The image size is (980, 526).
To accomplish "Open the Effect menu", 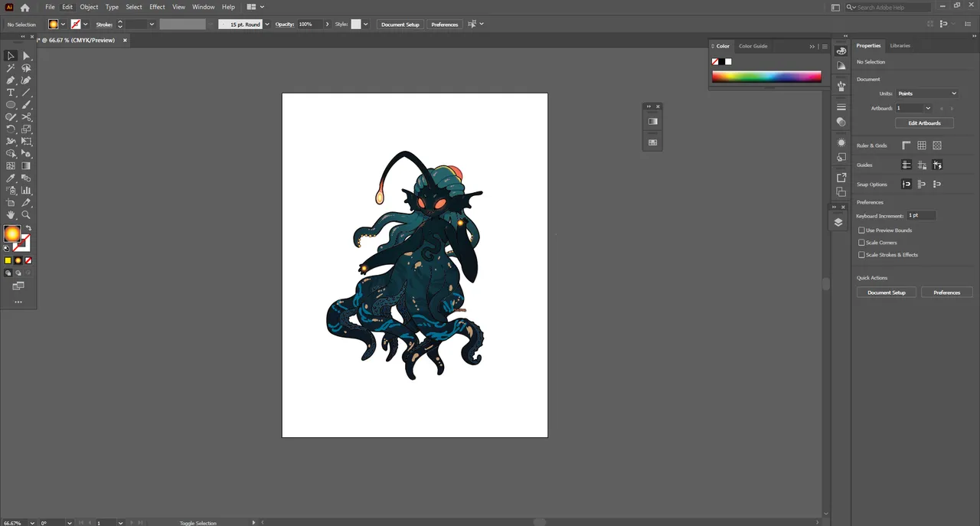I will coord(157,7).
